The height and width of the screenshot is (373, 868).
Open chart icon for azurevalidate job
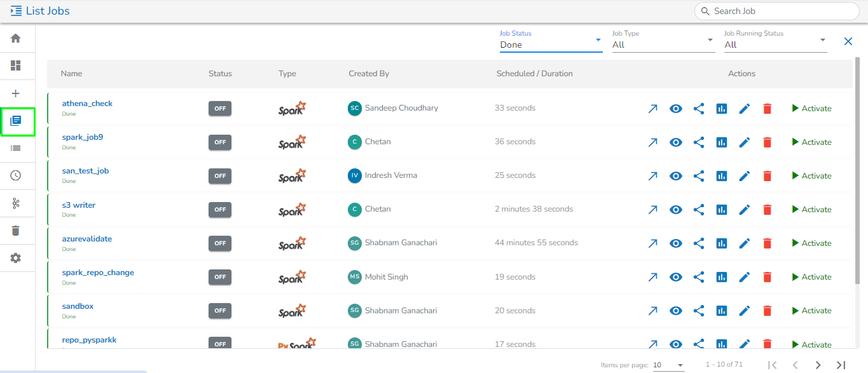[721, 243]
